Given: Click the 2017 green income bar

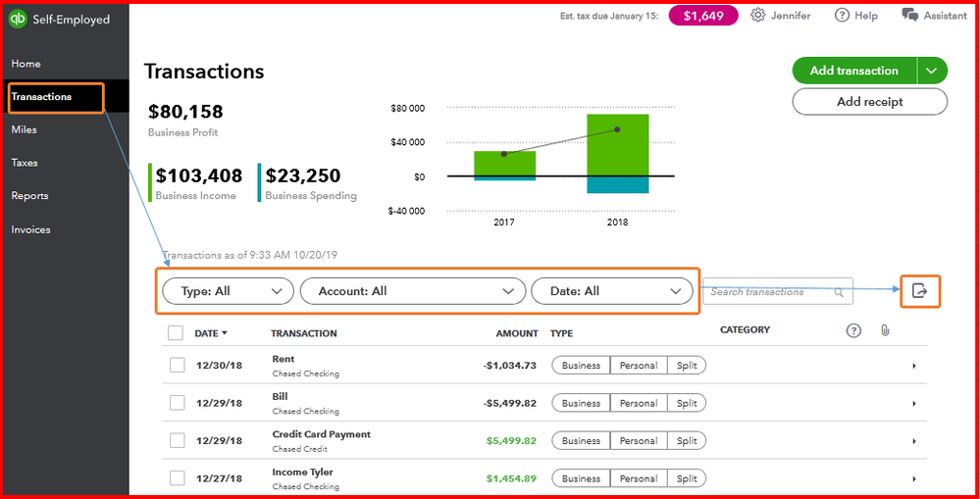Looking at the screenshot, I should pos(505,164).
